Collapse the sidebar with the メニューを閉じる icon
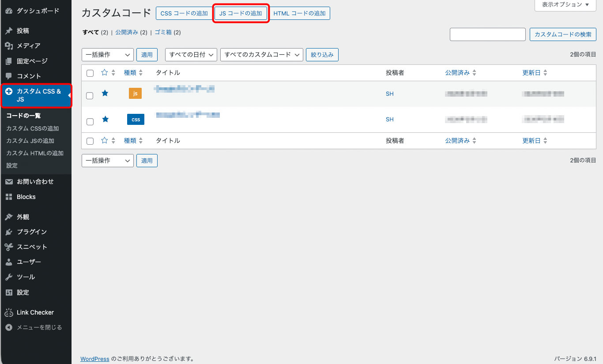 tap(9, 328)
